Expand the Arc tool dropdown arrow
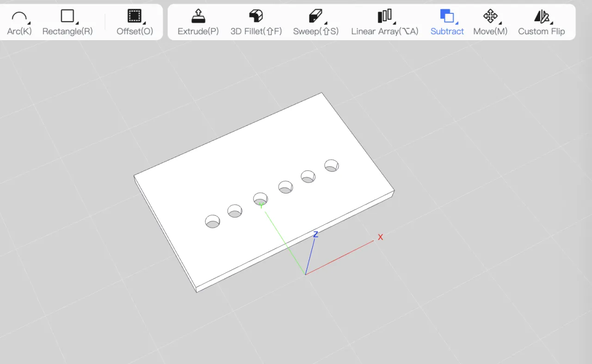This screenshot has height=364, width=592. (x=29, y=23)
